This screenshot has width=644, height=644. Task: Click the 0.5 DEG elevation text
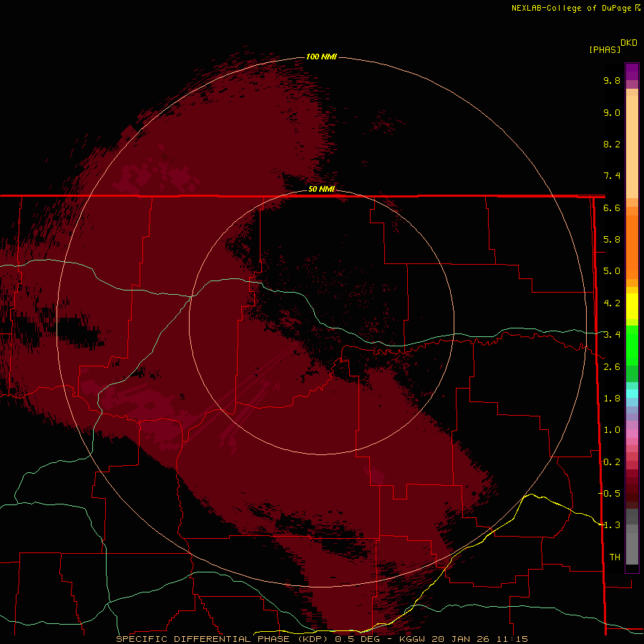[x=357, y=639]
